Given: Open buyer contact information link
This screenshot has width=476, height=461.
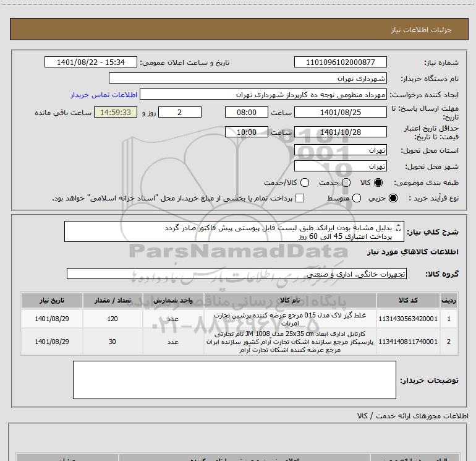Looking at the screenshot, I should [x=104, y=95].
